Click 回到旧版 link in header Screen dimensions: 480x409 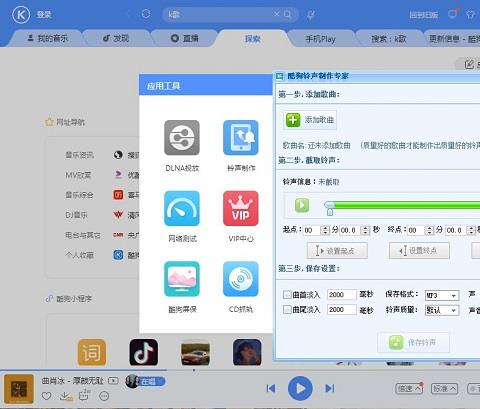point(423,15)
